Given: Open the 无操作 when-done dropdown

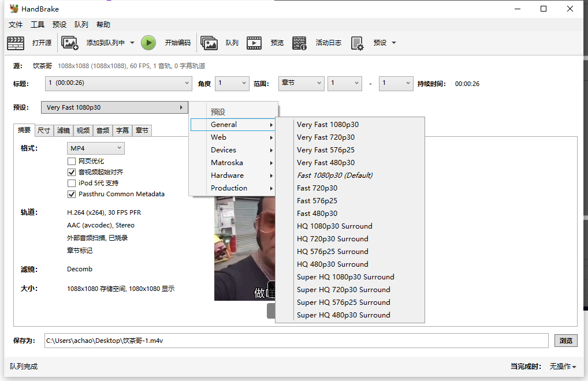Looking at the screenshot, I should click(563, 367).
